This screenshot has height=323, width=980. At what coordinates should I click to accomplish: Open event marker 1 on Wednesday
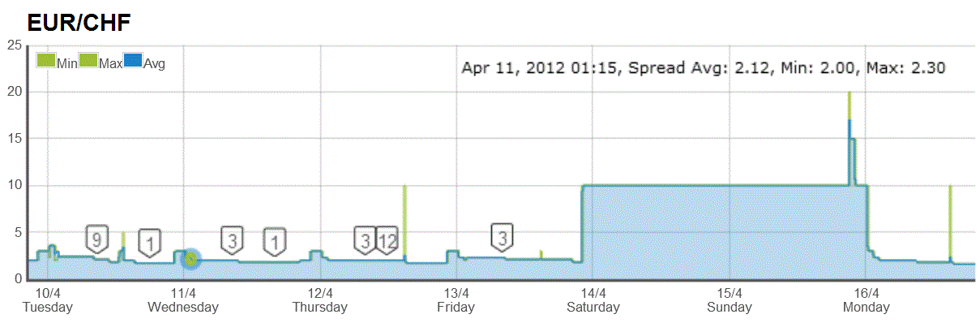pos(276,240)
